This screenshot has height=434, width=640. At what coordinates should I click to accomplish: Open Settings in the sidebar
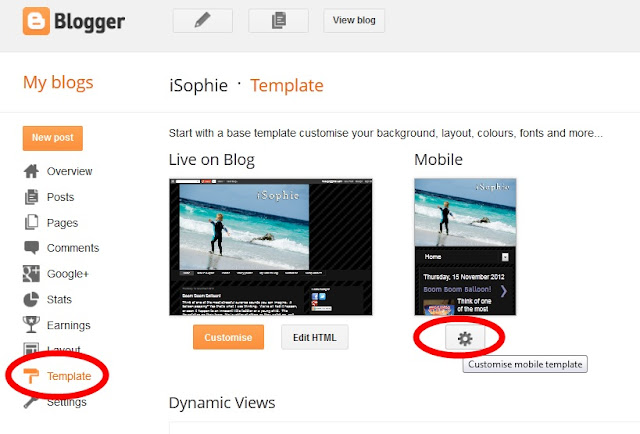click(67, 402)
